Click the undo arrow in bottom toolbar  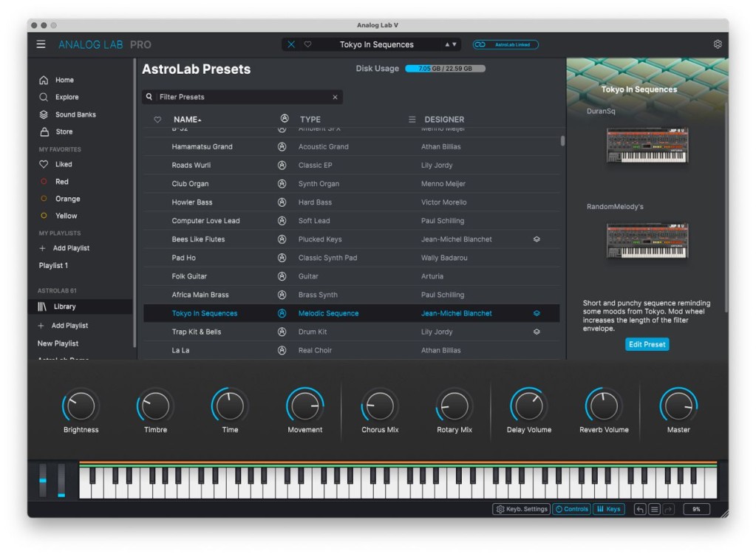[x=640, y=509]
